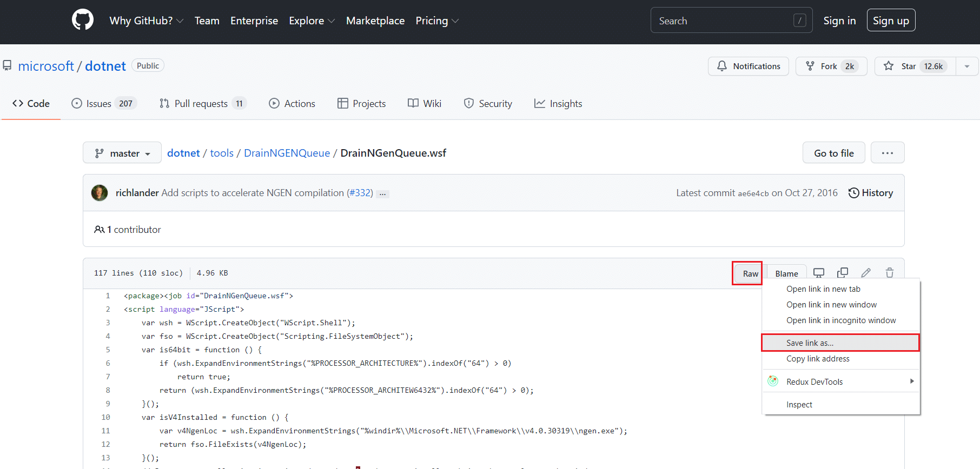The width and height of the screenshot is (980, 469).
Task: Expand the commit message ellipsis
Action: [382, 194]
